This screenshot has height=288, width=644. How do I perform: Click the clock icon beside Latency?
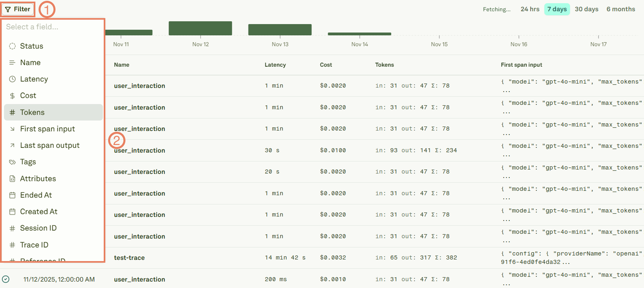(x=12, y=79)
